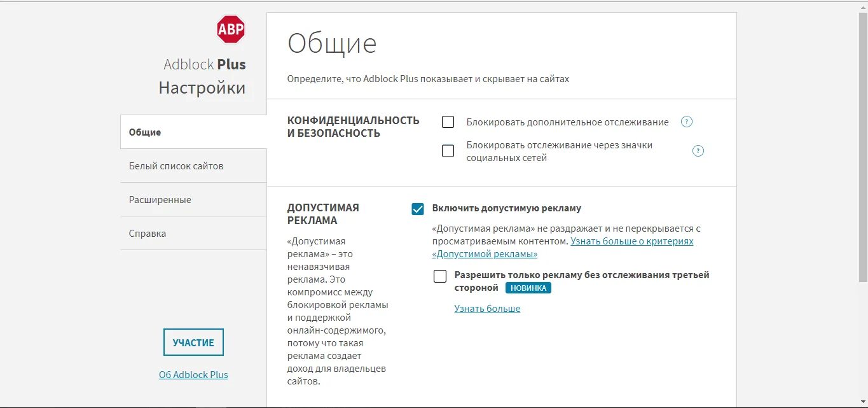Click 'КОНФИДЕНЦИАЛЬНОСТЬ И БЕЗОПАСНОСТЬ' section heading

[354, 127]
